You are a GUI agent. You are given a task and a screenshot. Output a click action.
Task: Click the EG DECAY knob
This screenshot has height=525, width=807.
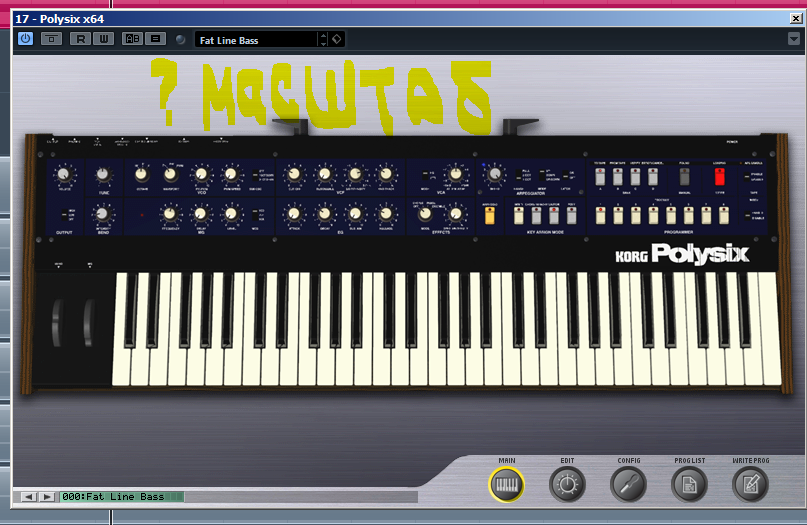325,214
